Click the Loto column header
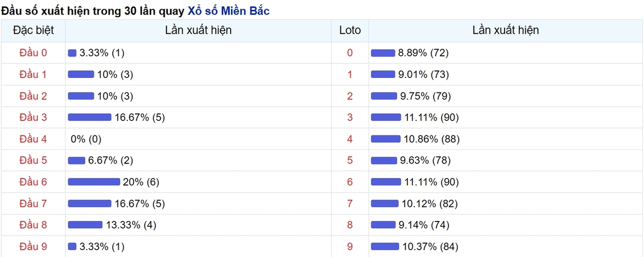Viewport: 644px width, 257px height. click(350, 30)
